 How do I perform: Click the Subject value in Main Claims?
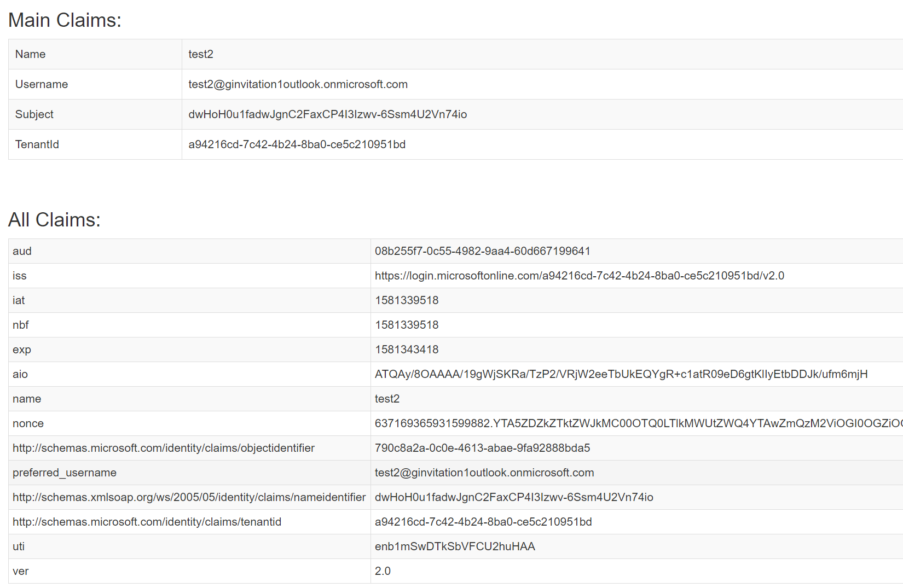[x=327, y=114]
